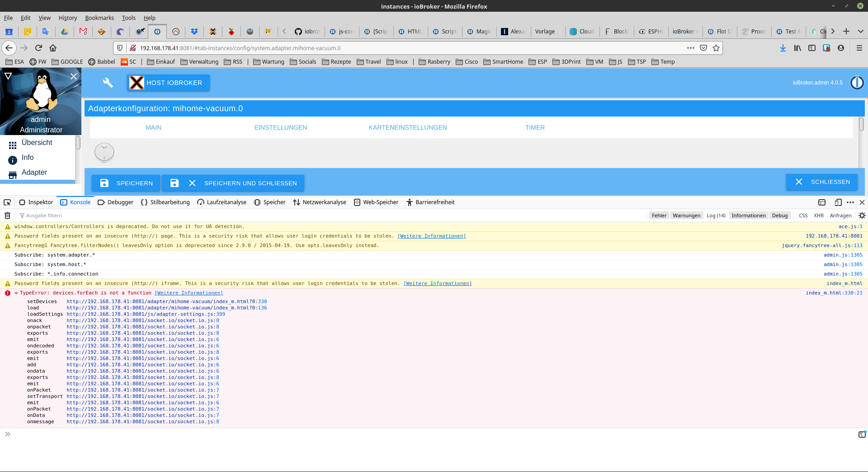Switch to the MAIN tab

(153, 127)
